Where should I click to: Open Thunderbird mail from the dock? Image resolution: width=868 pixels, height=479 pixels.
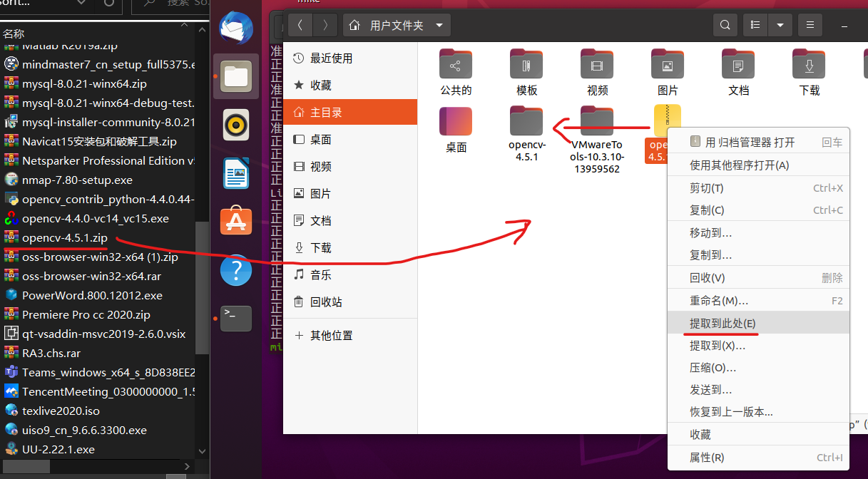tap(235, 29)
